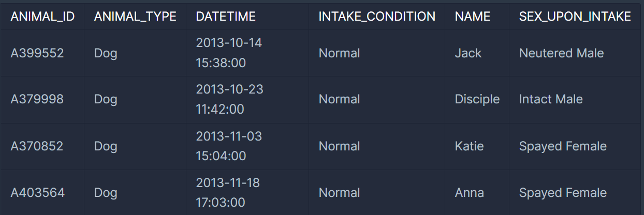
Task: Click the ANIMAL_TYPE column header
Action: click(135, 17)
